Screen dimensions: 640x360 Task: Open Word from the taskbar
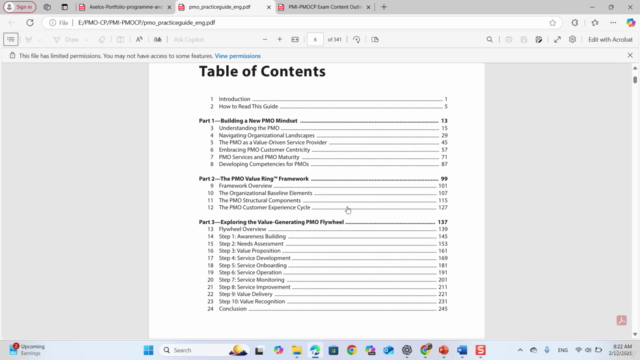click(x=462, y=350)
